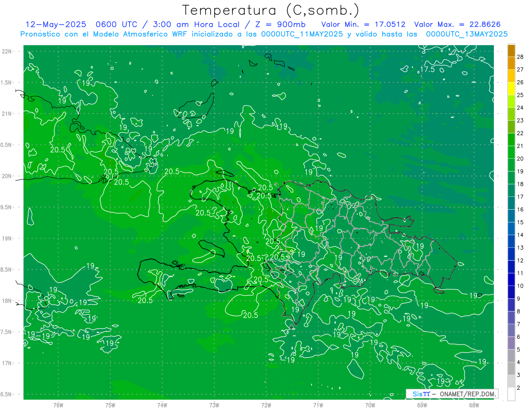This screenshot has height=411, width=532.
Task: Click the "17N" latitude axis label
Action: (x=6, y=363)
